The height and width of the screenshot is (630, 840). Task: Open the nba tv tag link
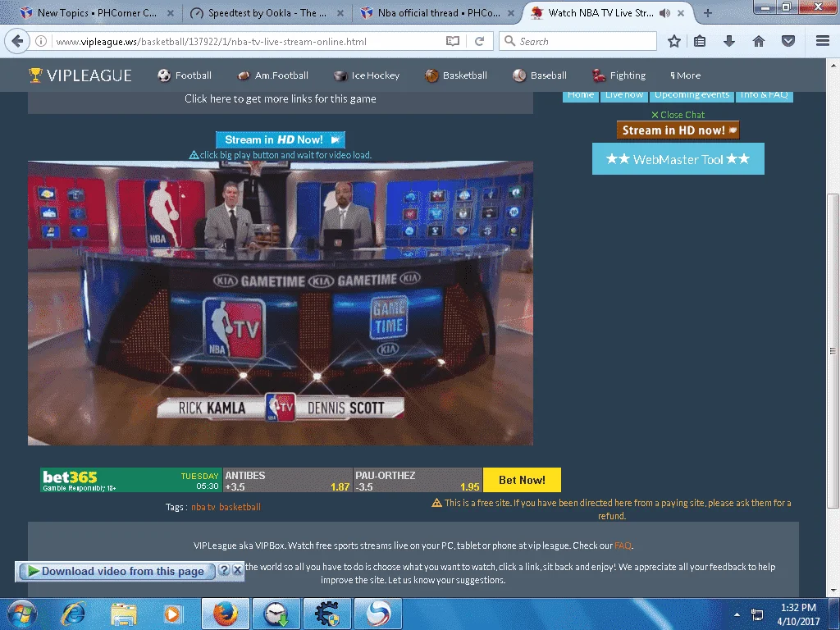(x=203, y=507)
